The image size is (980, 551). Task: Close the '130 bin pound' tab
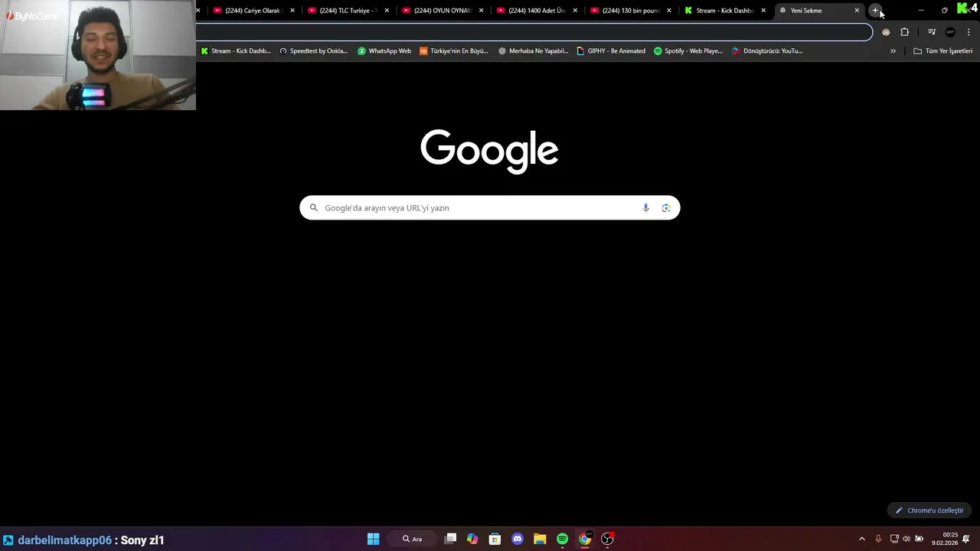tap(669, 11)
